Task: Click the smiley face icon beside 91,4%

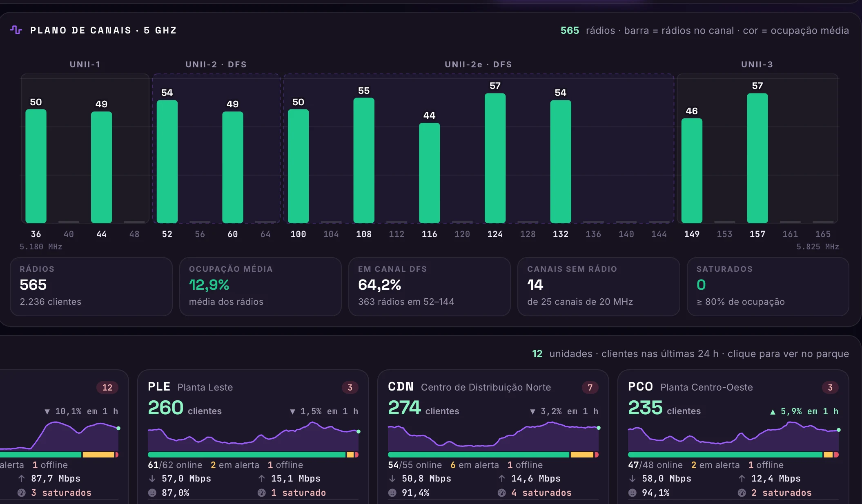Action: (x=392, y=493)
